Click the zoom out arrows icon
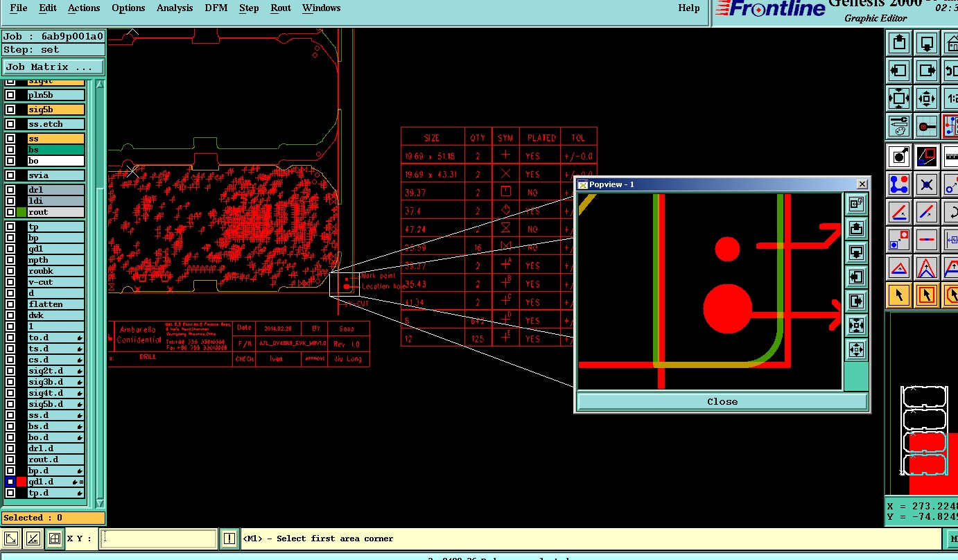 pyautogui.click(x=927, y=98)
